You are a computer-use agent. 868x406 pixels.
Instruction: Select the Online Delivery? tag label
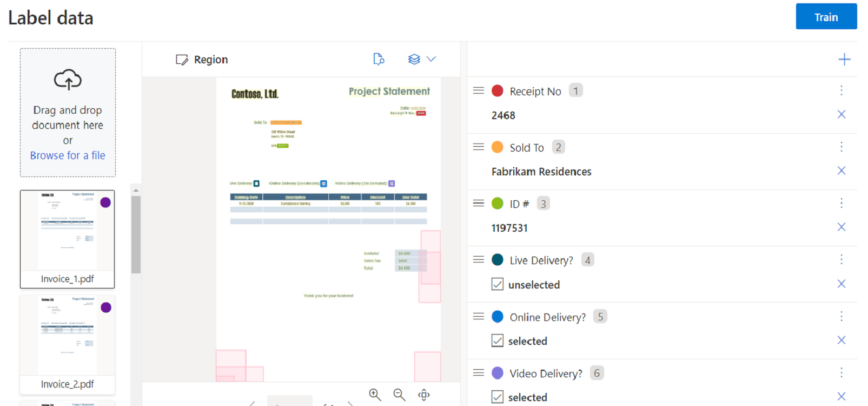click(547, 317)
